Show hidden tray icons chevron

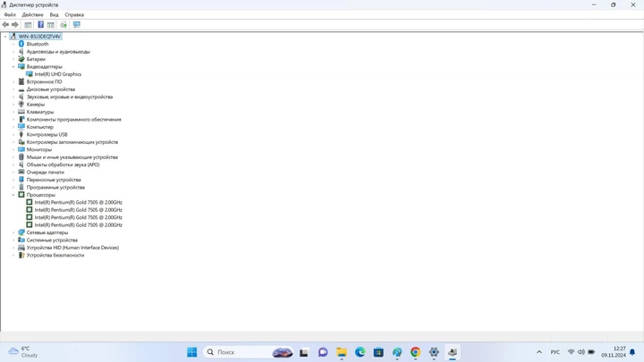(539, 352)
